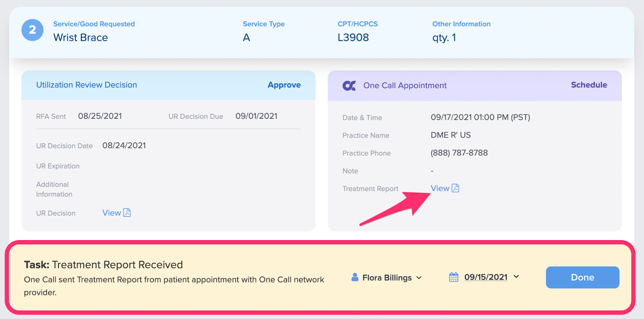Click the task description about One Call
The width and height of the screenshot is (644, 319).
coord(174,286)
